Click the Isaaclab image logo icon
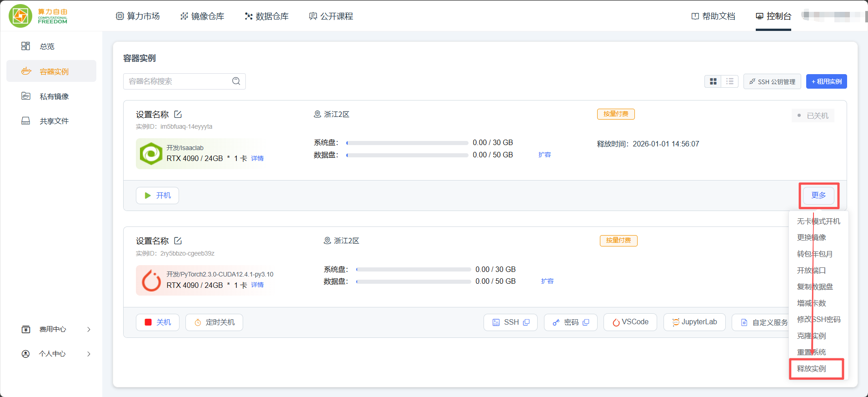868x397 pixels. point(151,154)
